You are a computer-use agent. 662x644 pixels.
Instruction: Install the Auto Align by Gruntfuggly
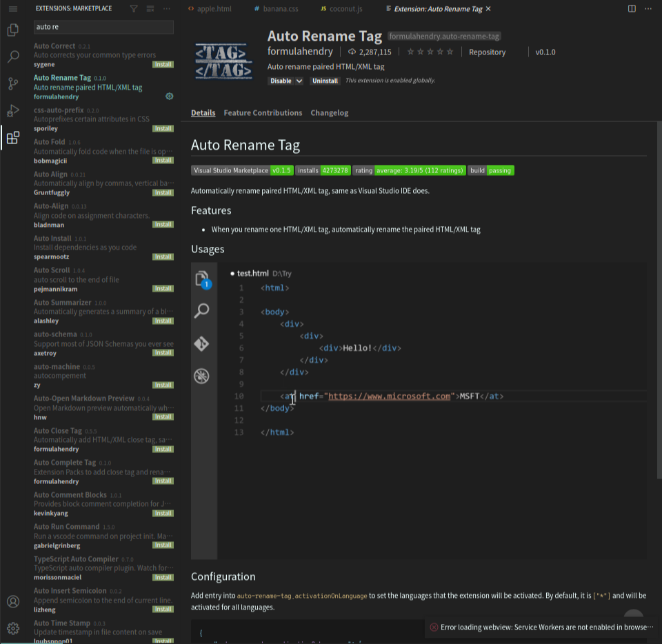coord(163,193)
